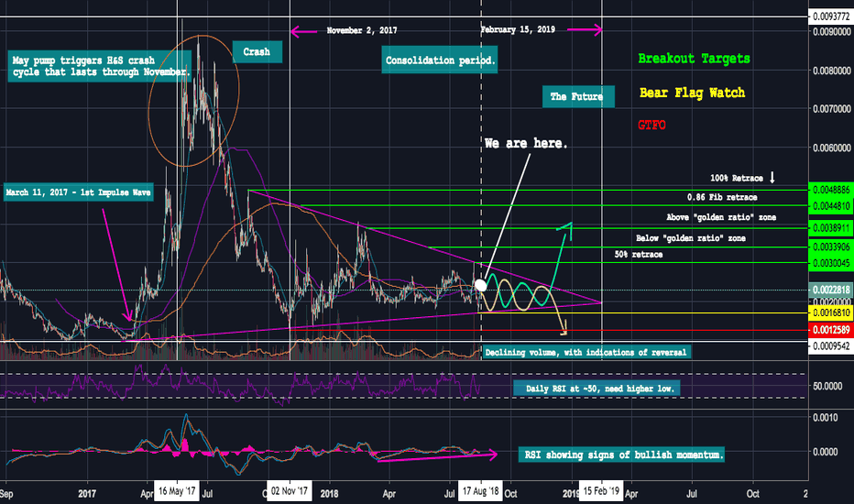This screenshot has height=504, width=854.
Task: Click the Sep label on the time axis
Action: [x=6, y=494]
